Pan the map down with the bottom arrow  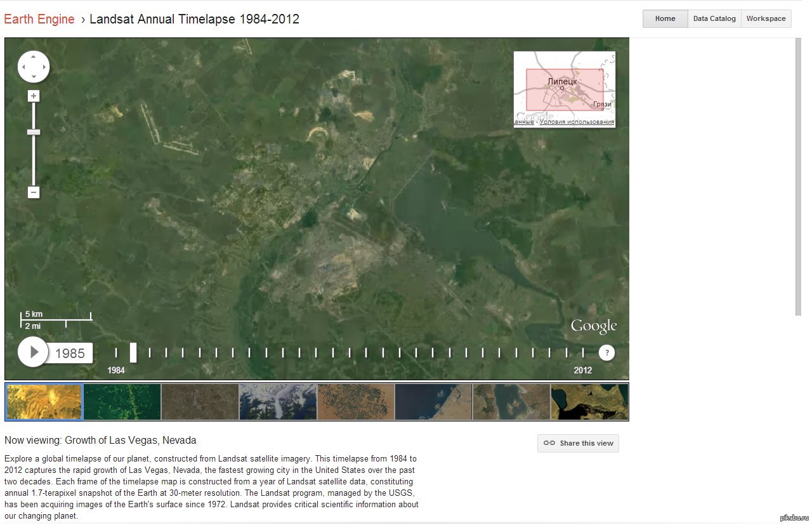pyautogui.click(x=34, y=76)
